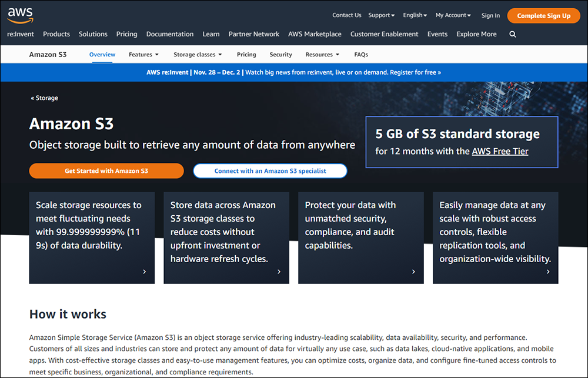Open the re:Invent menu item
The image size is (588, 378).
21,34
